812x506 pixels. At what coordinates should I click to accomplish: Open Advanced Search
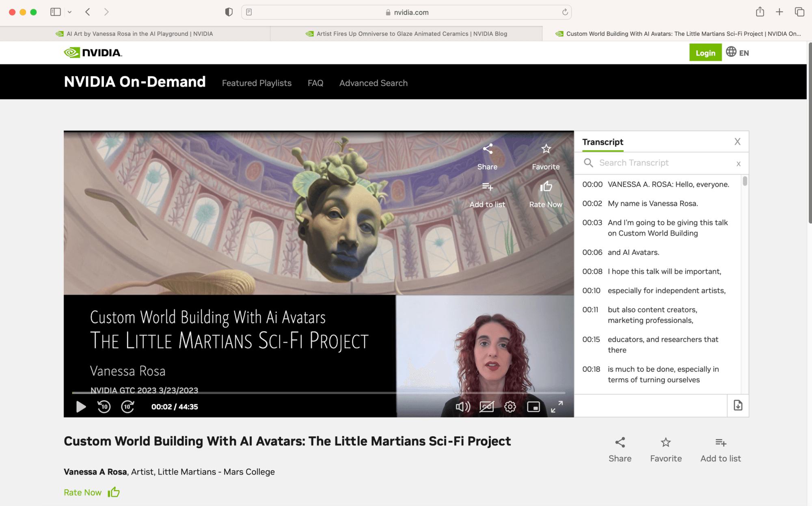[x=373, y=83]
